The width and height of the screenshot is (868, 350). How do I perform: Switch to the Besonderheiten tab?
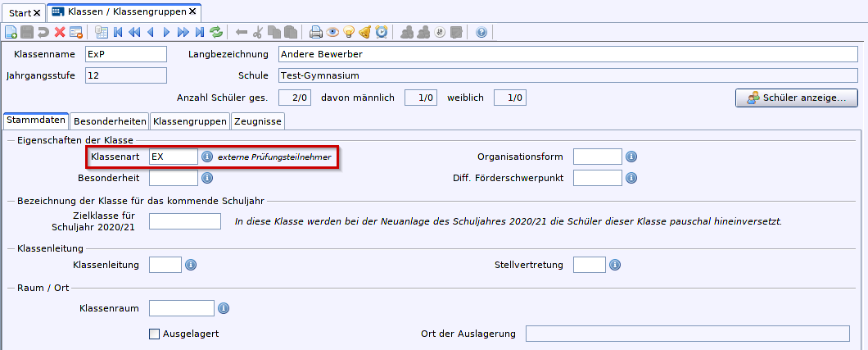coord(110,120)
